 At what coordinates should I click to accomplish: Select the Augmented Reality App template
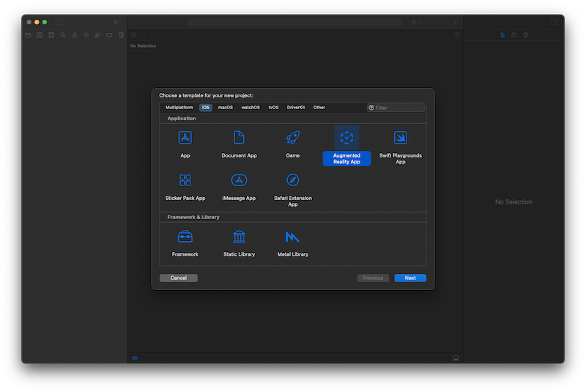click(x=346, y=146)
